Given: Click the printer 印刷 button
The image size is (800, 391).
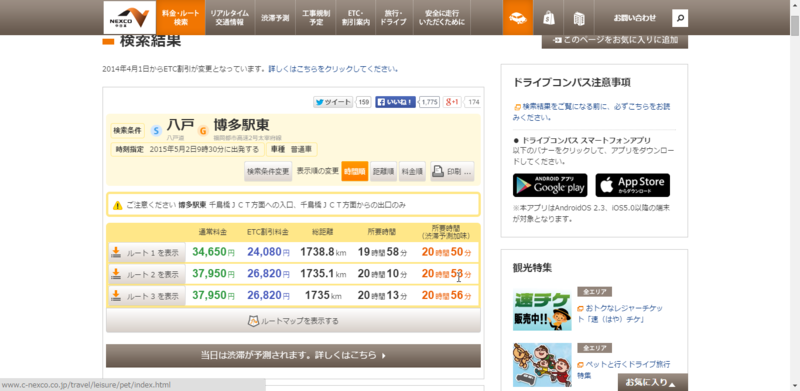Looking at the screenshot, I should pyautogui.click(x=452, y=172).
